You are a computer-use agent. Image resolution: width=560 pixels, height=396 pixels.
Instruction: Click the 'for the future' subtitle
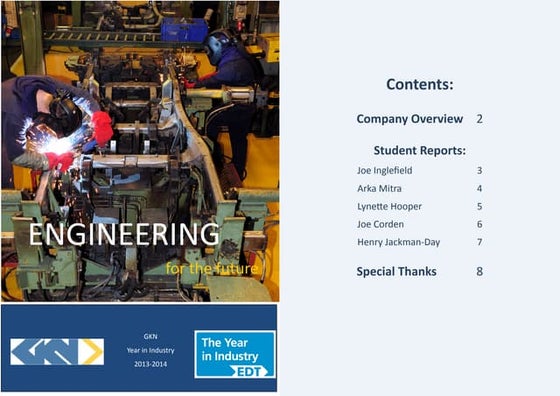pyautogui.click(x=211, y=268)
